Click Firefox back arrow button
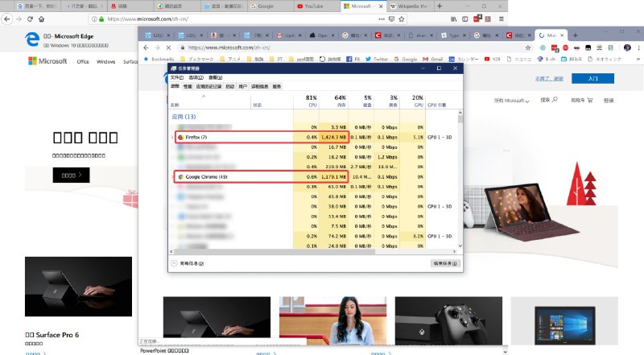The height and width of the screenshot is (355, 644). pos(7,19)
